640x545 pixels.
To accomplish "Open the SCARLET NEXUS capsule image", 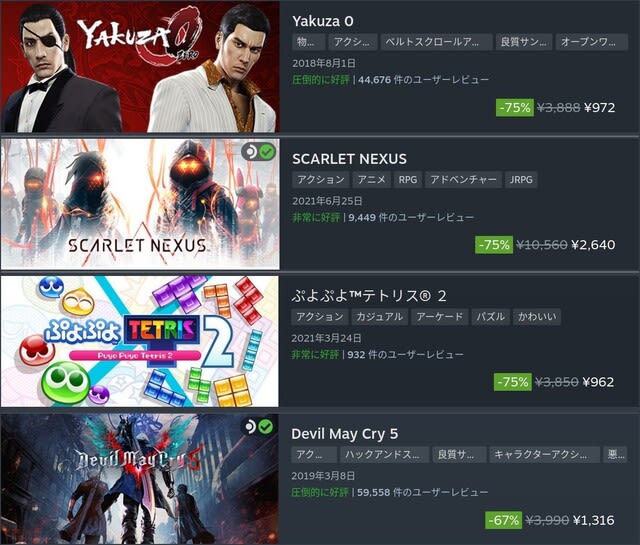I will click(140, 204).
